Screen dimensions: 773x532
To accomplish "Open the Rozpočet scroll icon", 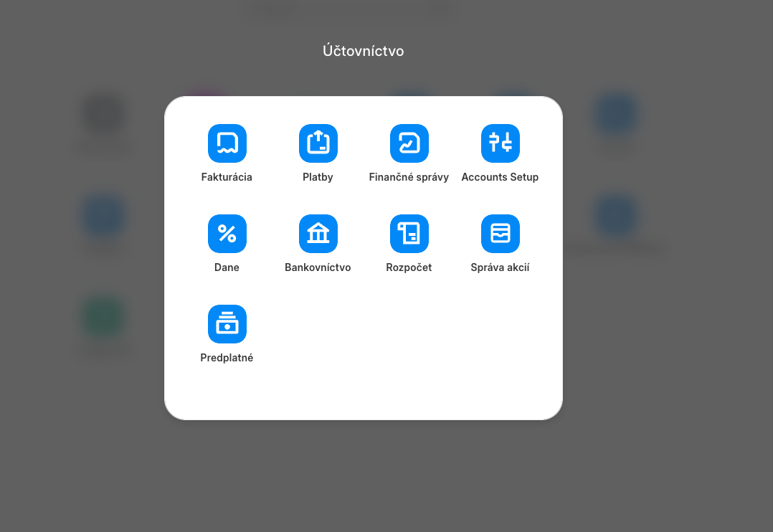I will click(x=409, y=234).
